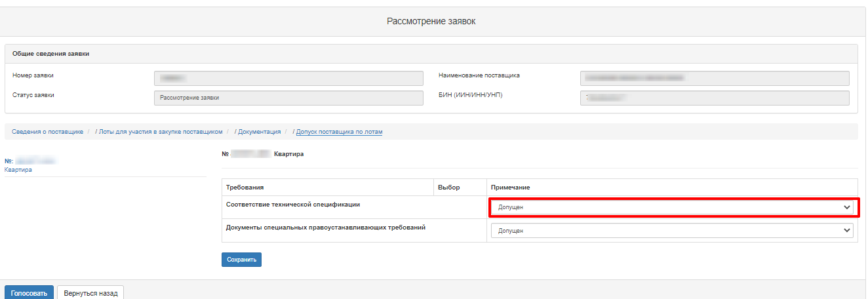Click the lot heading "Квартира" above the table
The height and width of the screenshot is (299, 868).
(288, 154)
